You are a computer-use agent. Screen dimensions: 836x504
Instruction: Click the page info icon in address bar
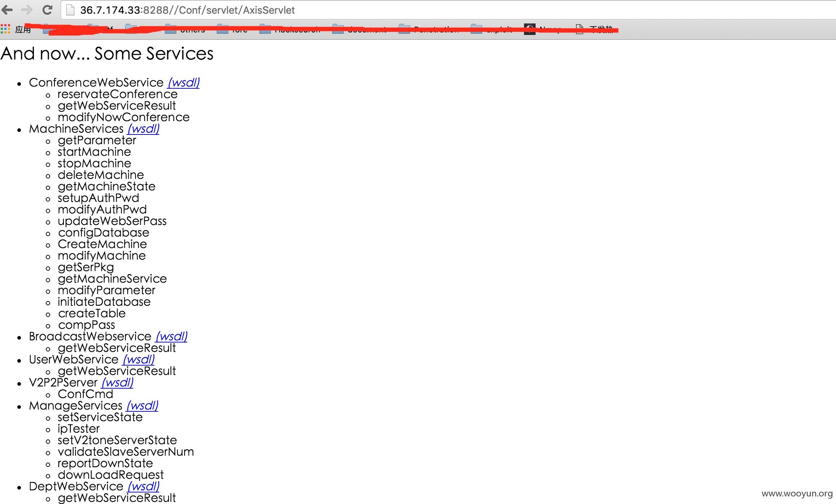pos(71,10)
